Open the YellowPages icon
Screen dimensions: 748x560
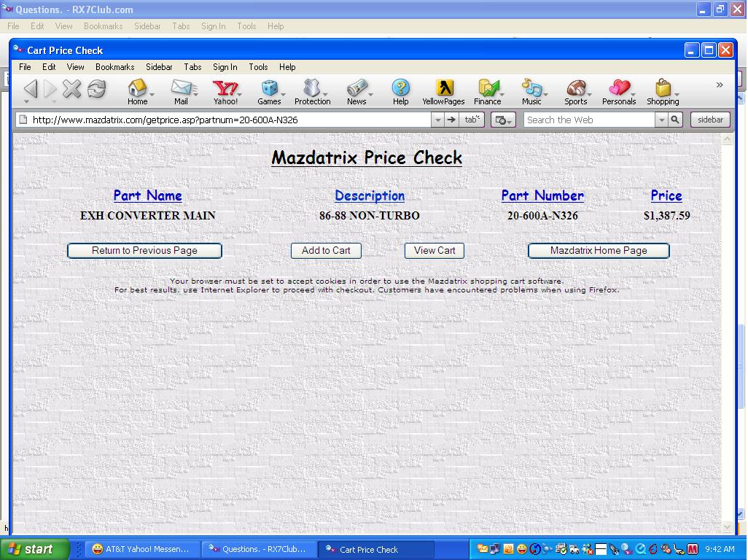pos(444,88)
